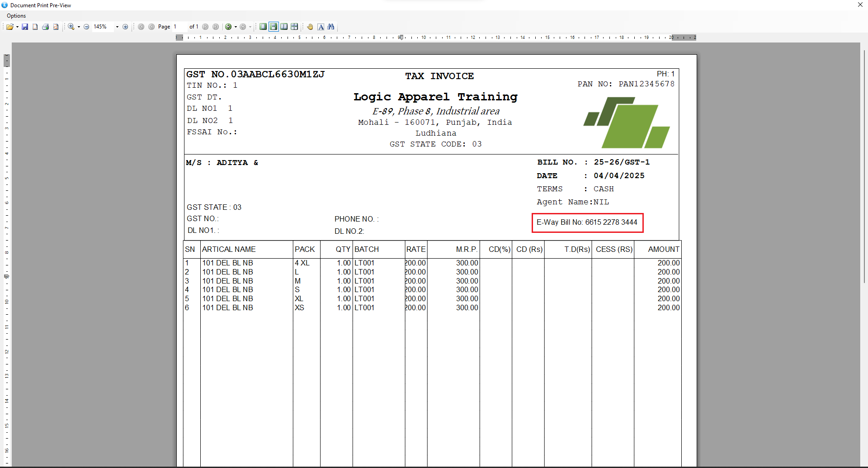Click the vertical scrollbar on the right
The width and height of the screenshot is (868, 468).
click(864, 167)
